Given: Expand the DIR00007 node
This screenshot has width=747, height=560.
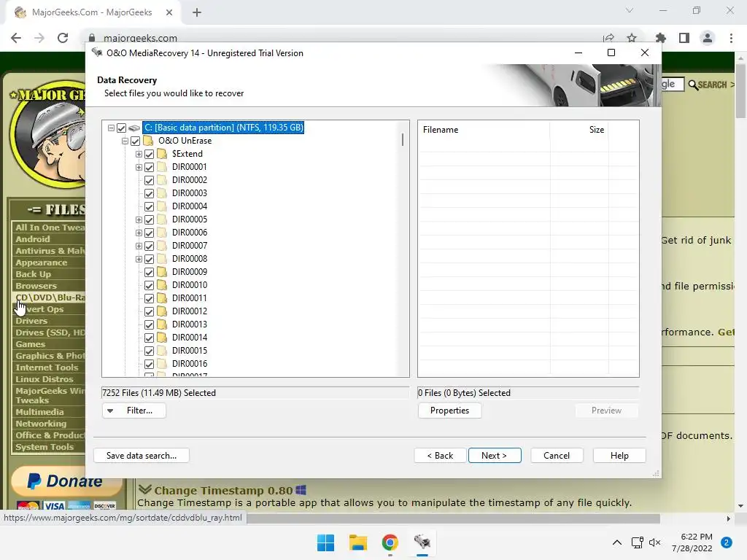Looking at the screenshot, I should 139,246.
